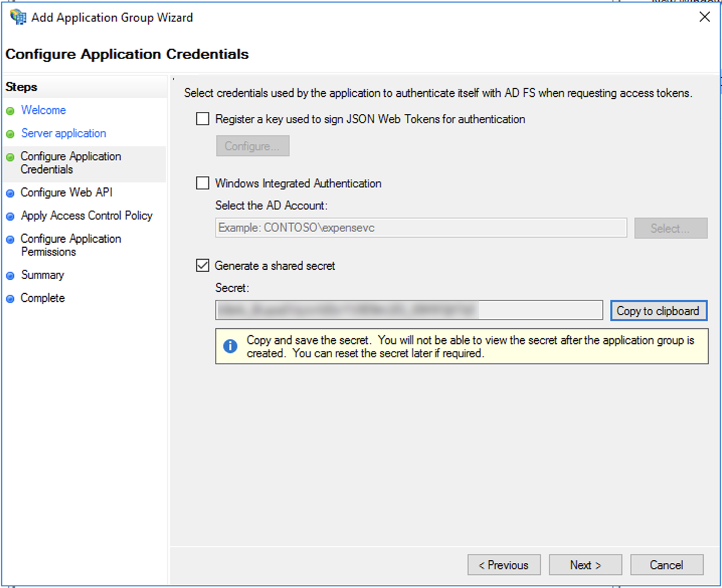Enable the JSON Web Tokens signing key checkbox
722x588 pixels.
point(202,119)
